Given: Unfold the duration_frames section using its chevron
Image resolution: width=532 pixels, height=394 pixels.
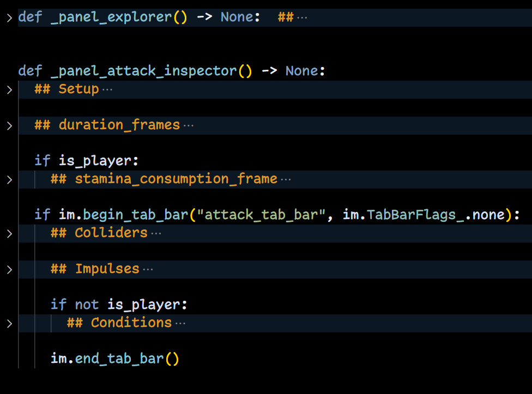Looking at the screenshot, I should (9, 125).
